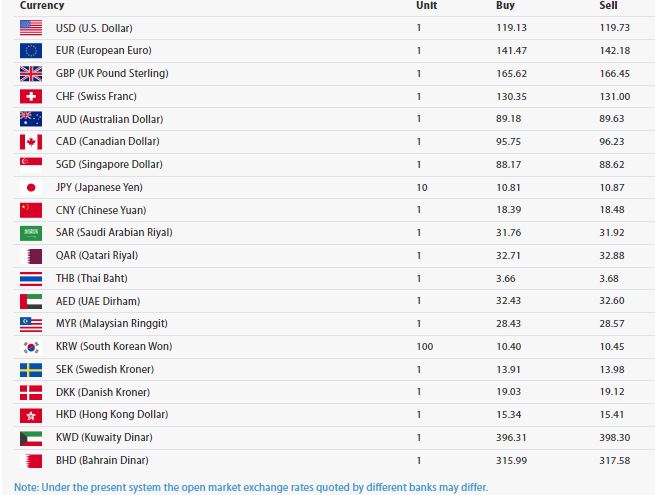
Task: Click the exchange rates note text
Action: pos(251,487)
